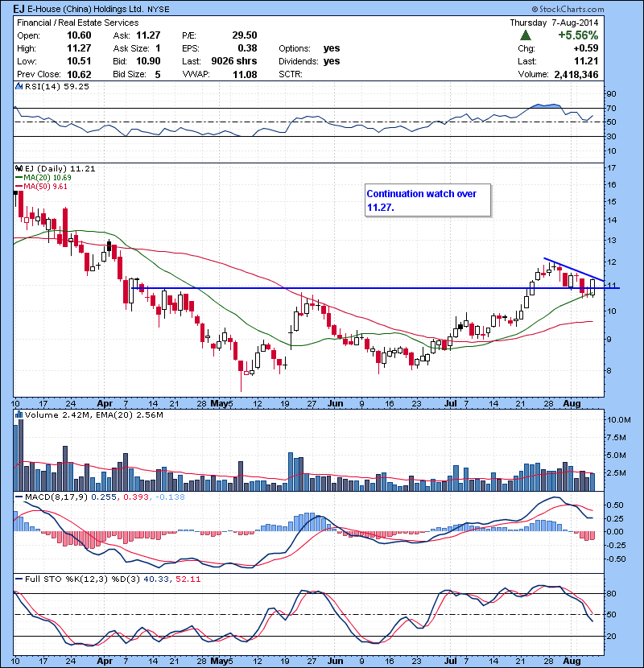The width and height of the screenshot is (644, 668).
Task: Click the MACD(8,17,9) legend line marker
Action: pos(19,497)
